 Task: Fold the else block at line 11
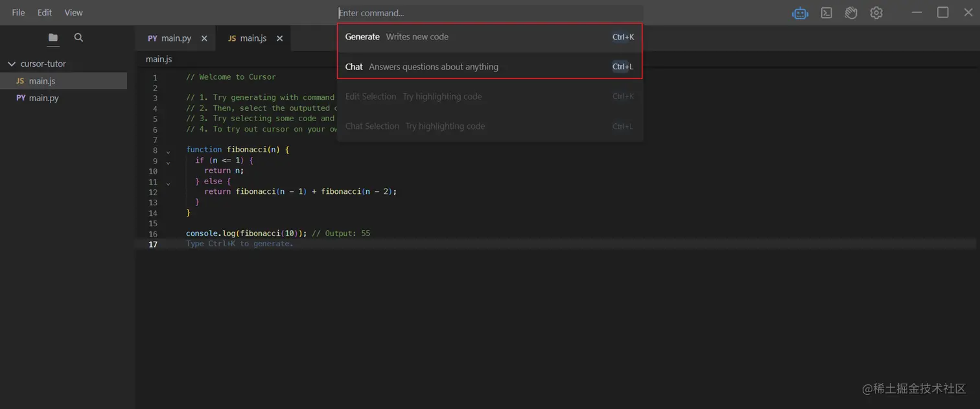pos(169,183)
